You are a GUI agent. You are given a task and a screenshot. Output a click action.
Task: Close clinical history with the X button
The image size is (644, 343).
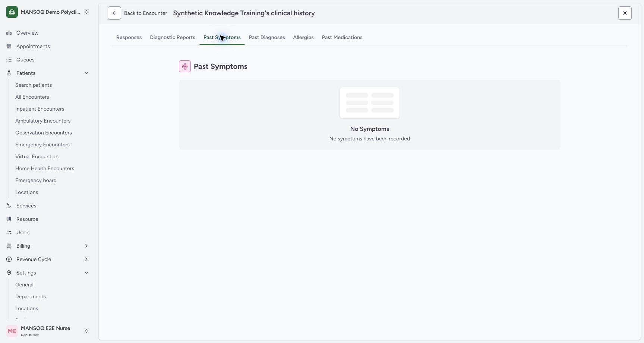pyautogui.click(x=625, y=13)
